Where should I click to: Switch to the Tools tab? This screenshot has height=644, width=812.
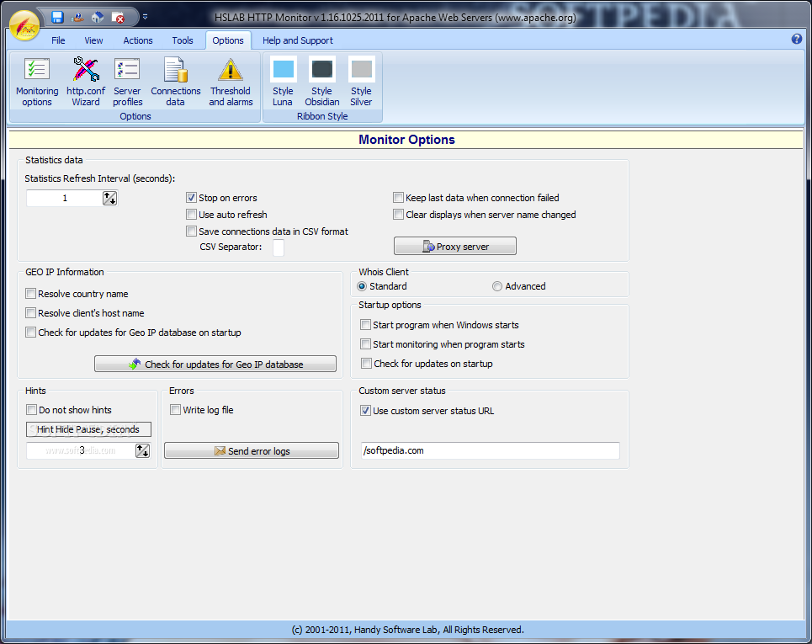coord(183,40)
